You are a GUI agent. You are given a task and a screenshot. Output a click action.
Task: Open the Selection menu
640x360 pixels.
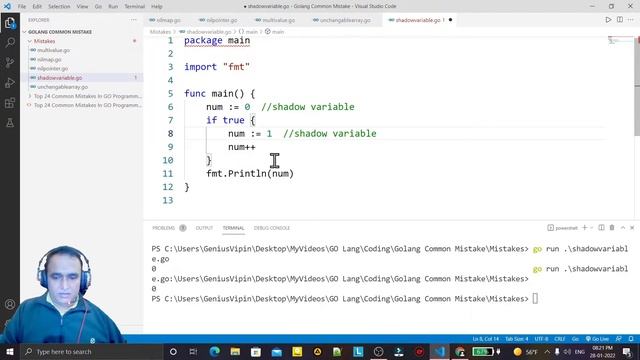(x=59, y=7)
